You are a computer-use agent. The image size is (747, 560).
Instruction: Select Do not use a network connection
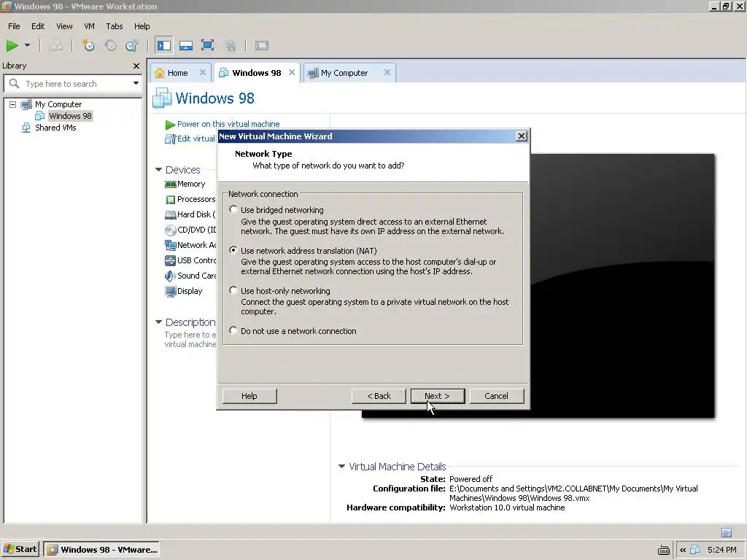click(233, 330)
